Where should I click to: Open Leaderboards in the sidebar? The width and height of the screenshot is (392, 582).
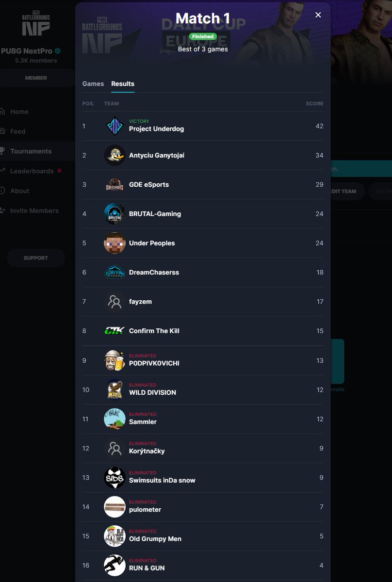32,171
